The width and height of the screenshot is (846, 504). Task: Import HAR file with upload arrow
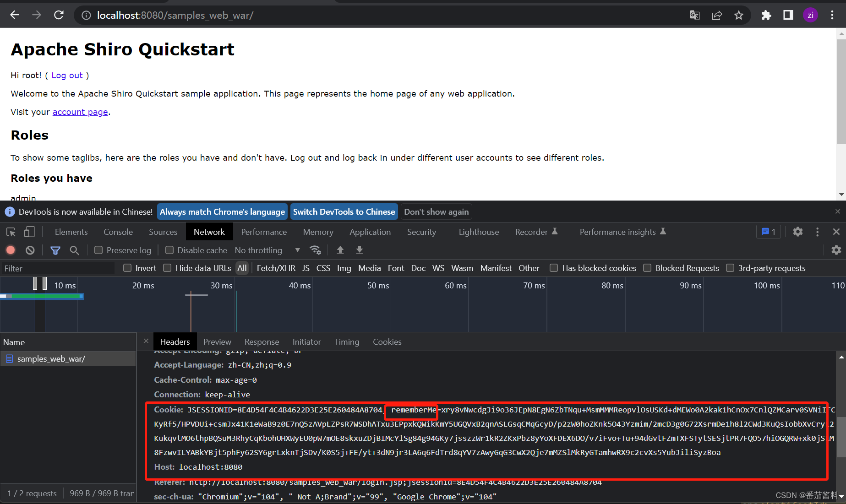tap(340, 250)
